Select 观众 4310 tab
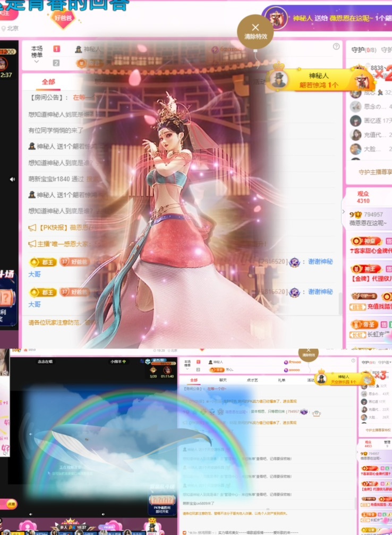 pos(363,197)
